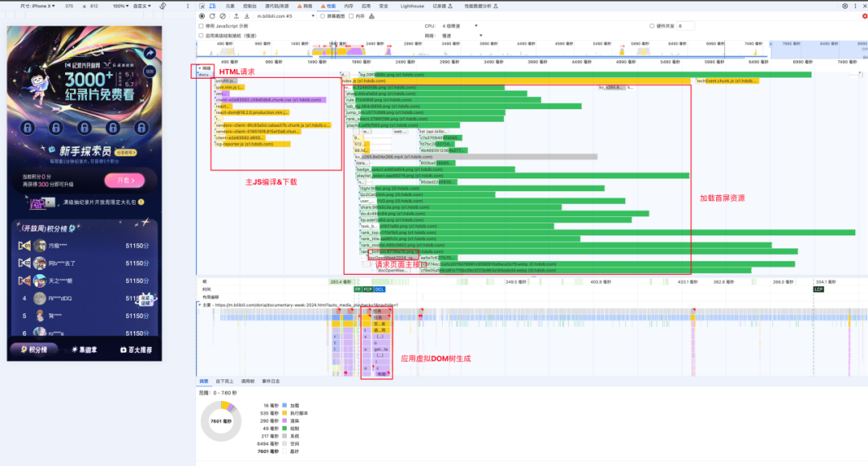Clear the performance recording

[x=223, y=16]
